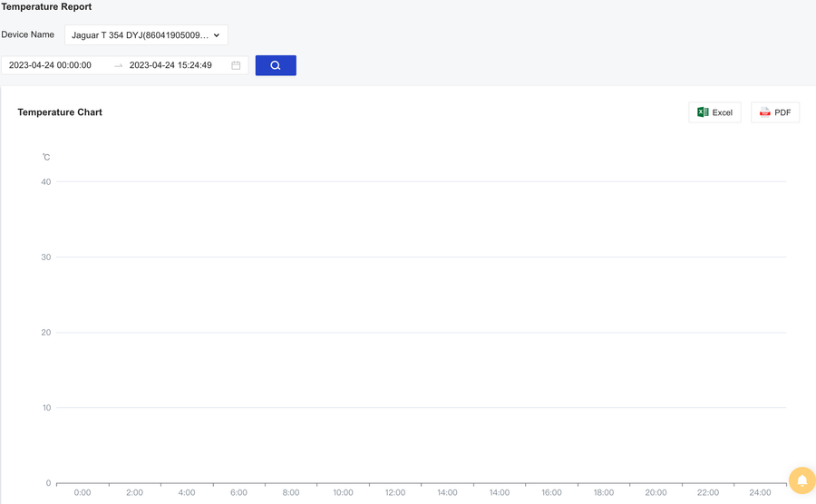Click the green Excel icon
This screenshot has height=504, width=816.
tap(703, 112)
